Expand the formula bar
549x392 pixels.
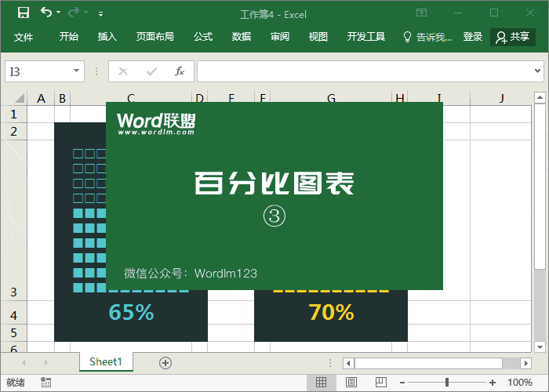click(x=538, y=71)
